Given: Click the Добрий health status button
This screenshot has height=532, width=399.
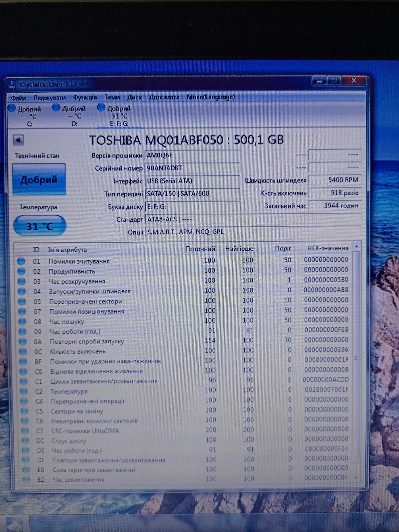Looking at the screenshot, I should tap(39, 179).
